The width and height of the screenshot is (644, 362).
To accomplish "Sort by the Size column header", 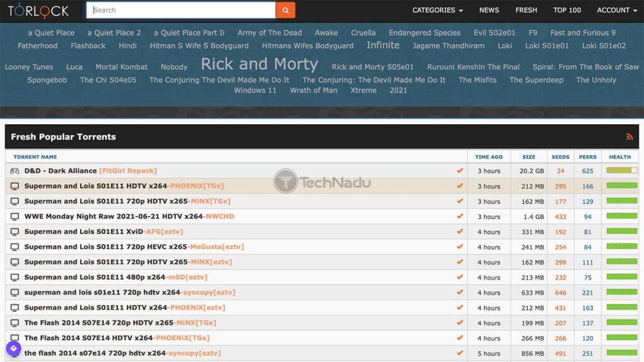I will 528,157.
